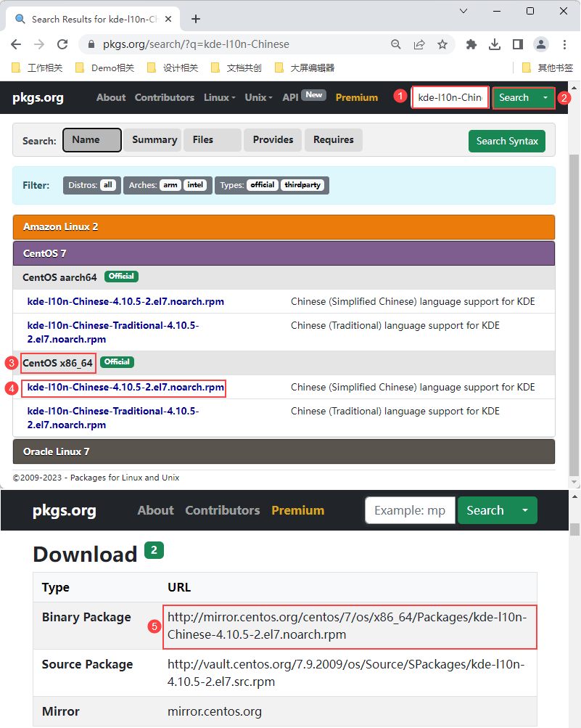Open the zoom magnifier icon in address bar
The height and width of the screenshot is (728, 581).
[x=396, y=44]
